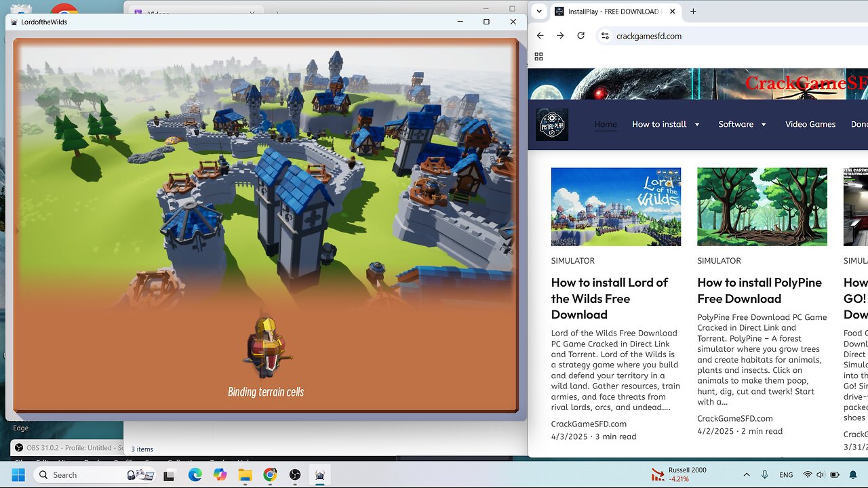Image resolution: width=868 pixels, height=488 pixels.
Task: Open the Chrome apps grid shortcut
Action: click(539, 57)
